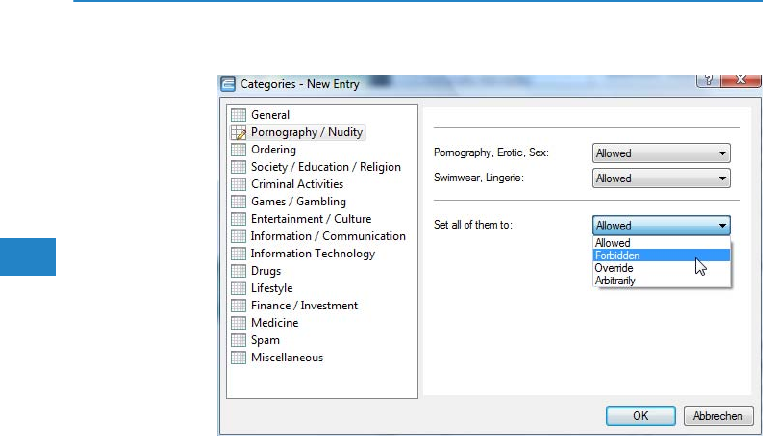Image resolution: width=763 pixels, height=436 pixels.
Task: Select the Finance / Investment category
Action: point(304,306)
